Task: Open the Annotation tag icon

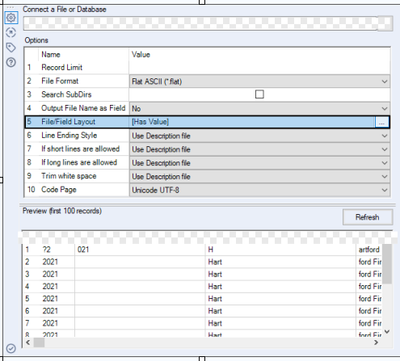Action: click(11, 47)
